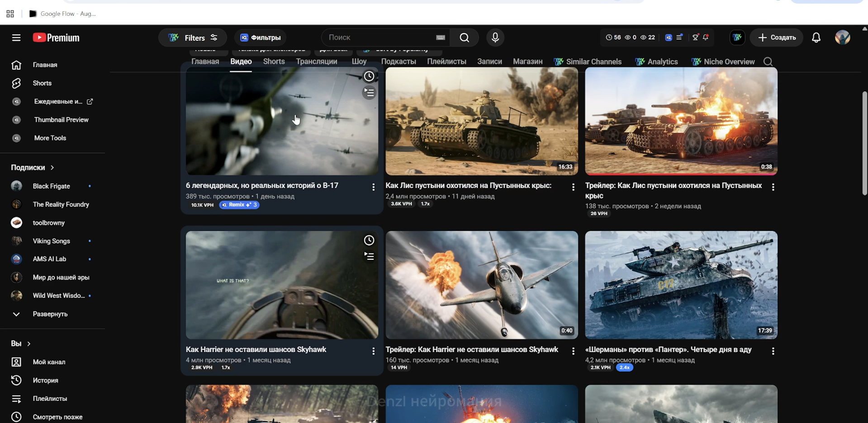Open the Плейлисты channel tab
868x423 pixels.
tap(446, 61)
